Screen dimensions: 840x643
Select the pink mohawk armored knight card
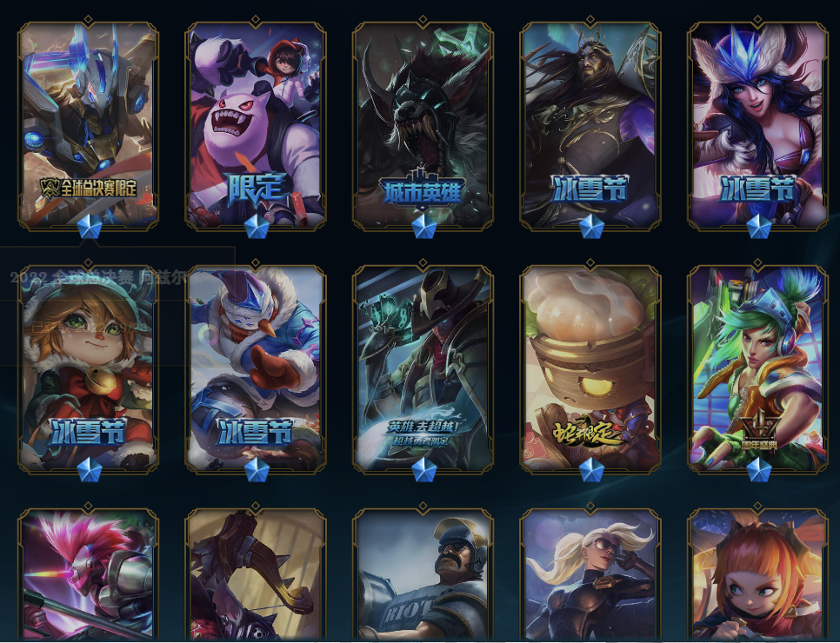(88, 574)
